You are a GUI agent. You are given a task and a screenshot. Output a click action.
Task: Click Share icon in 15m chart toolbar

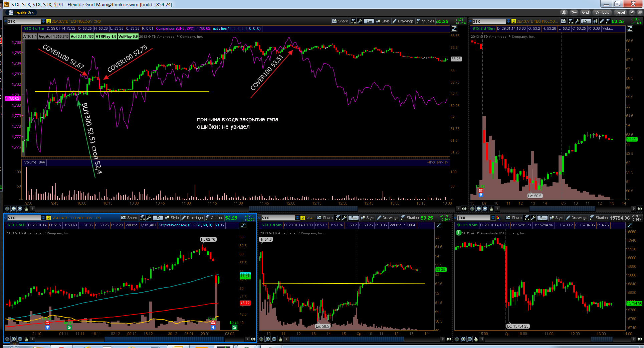[x=564, y=21]
